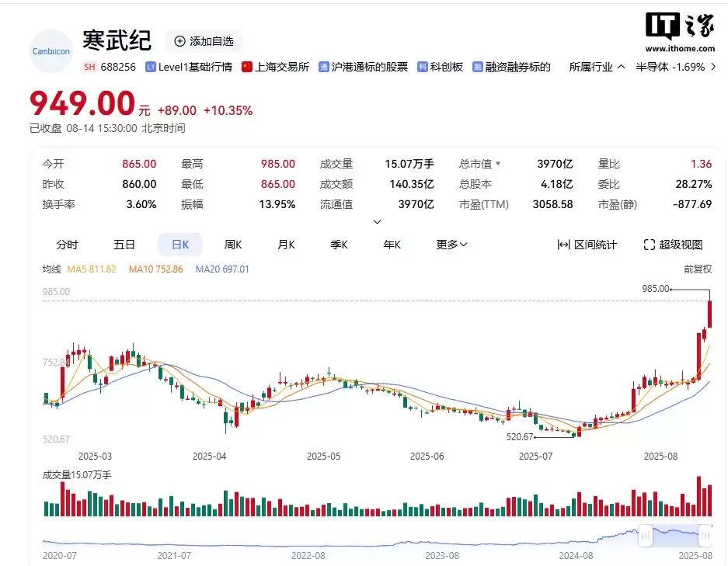
Task: Collapse the stats panel via the chevron
Action: pyautogui.click(x=377, y=223)
